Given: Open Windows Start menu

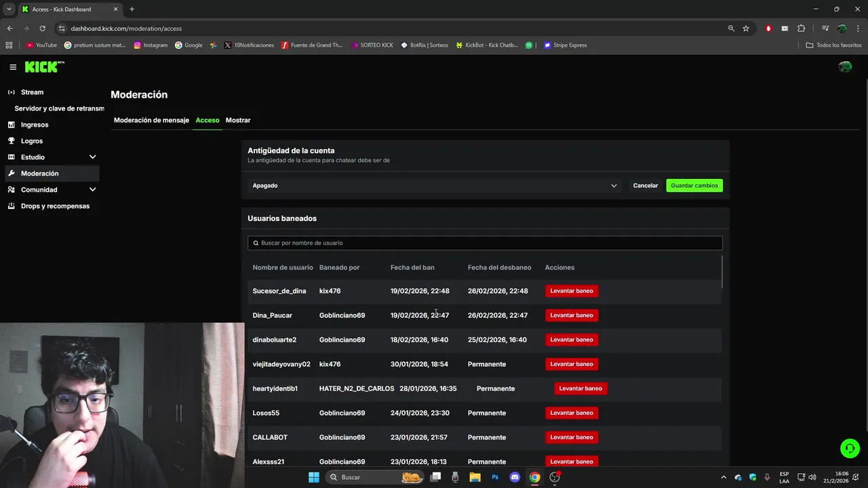Looking at the screenshot, I should [313, 477].
